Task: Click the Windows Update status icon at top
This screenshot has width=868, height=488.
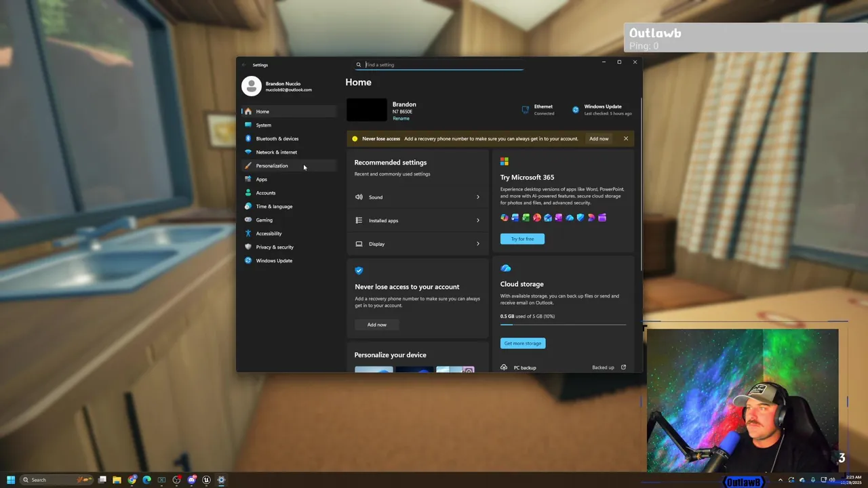Action: [576, 109]
